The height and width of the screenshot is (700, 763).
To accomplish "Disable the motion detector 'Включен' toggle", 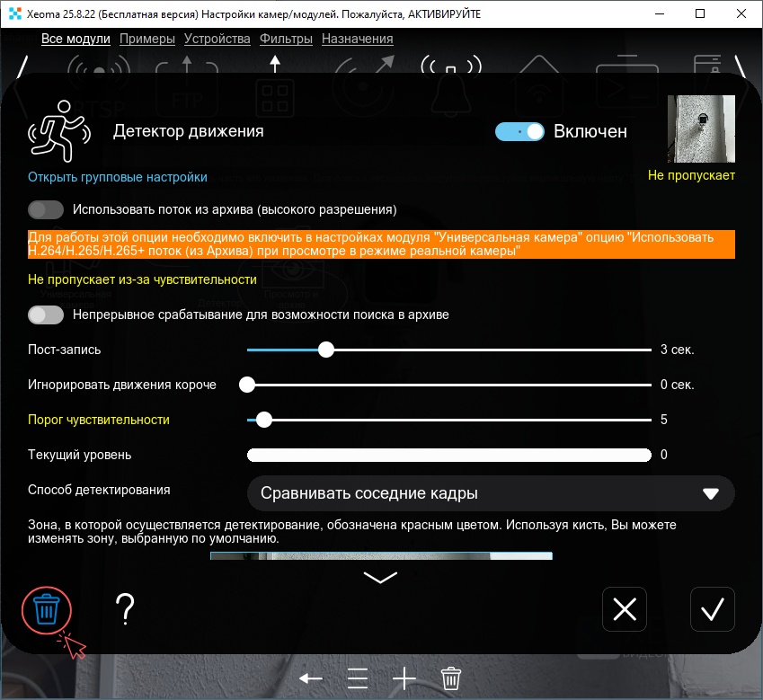I will point(519,131).
